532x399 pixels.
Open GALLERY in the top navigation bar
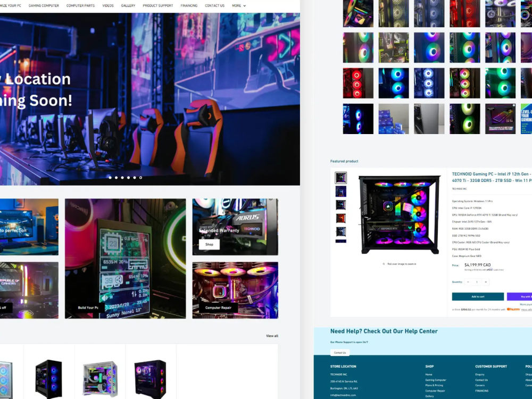pos(128,6)
